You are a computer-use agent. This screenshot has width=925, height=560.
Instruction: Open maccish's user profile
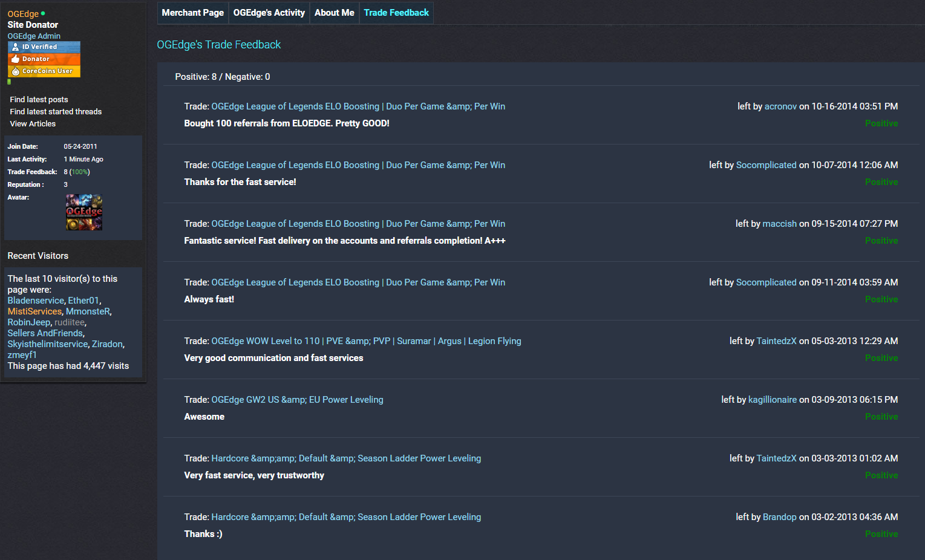pos(779,224)
